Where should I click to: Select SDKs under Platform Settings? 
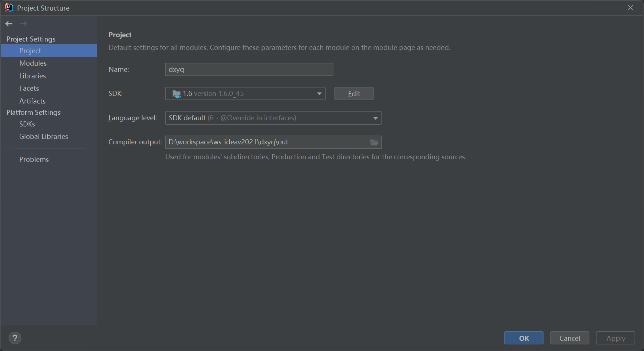tap(27, 124)
